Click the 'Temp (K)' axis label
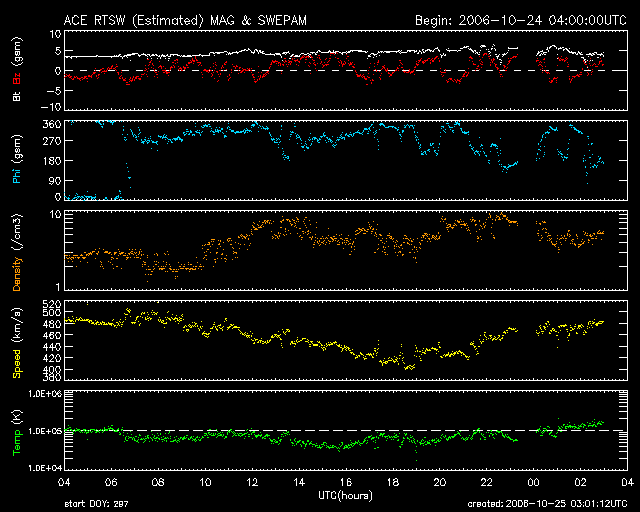 click(17, 433)
